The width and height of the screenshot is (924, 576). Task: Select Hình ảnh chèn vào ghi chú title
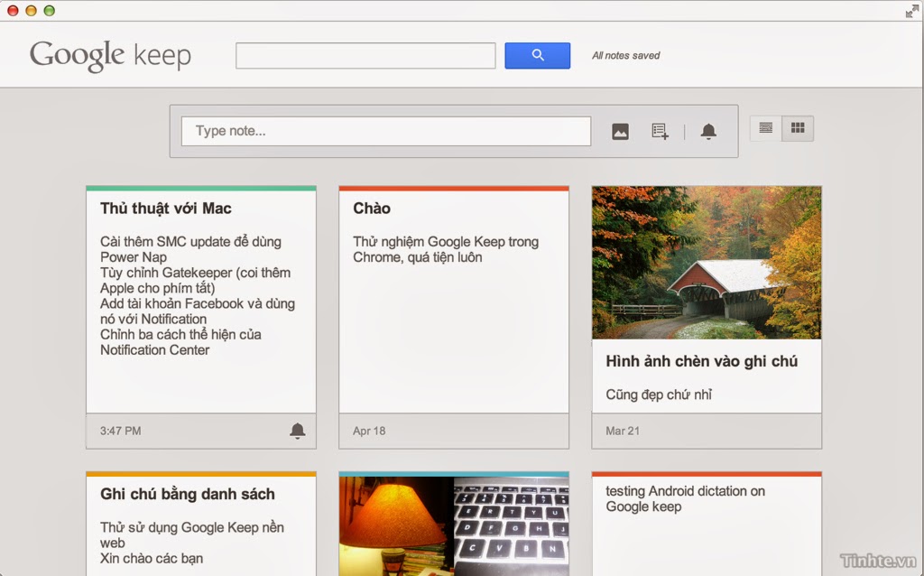(x=701, y=361)
